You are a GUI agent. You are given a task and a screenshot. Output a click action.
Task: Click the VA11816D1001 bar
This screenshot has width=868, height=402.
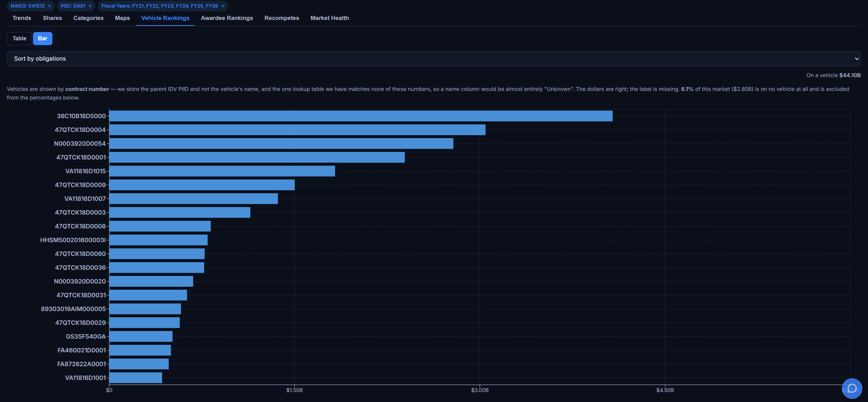(136, 378)
